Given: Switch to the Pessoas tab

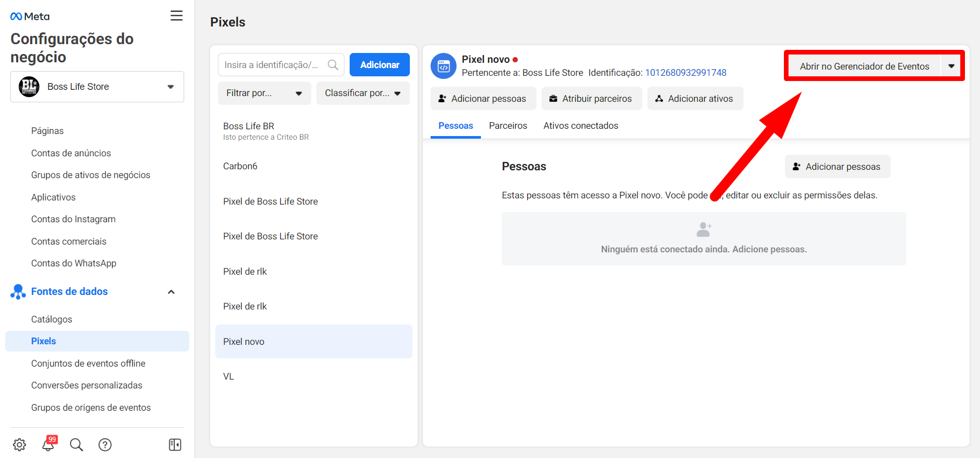Looking at the screenshot, I should point(456,126).
